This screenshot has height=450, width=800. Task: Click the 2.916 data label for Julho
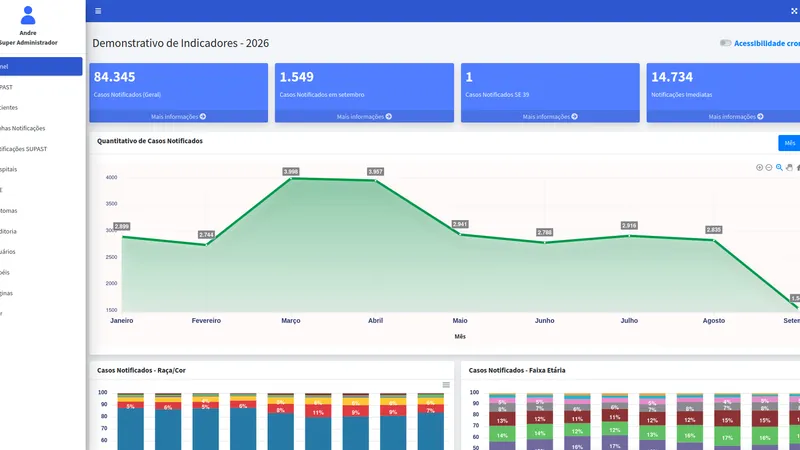click(629, 226)
